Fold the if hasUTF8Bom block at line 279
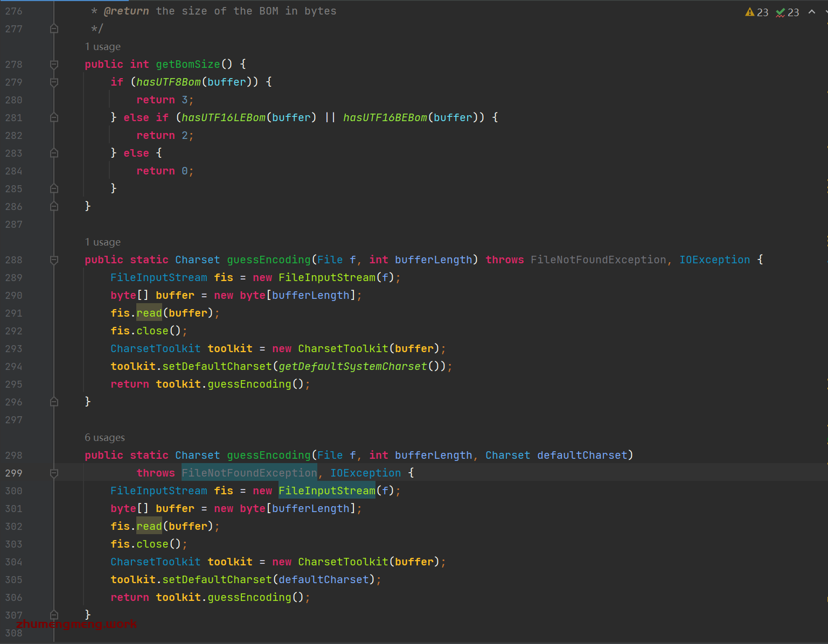Image resolution: width=828 pixels, height=644 pixels. point(54,82)
